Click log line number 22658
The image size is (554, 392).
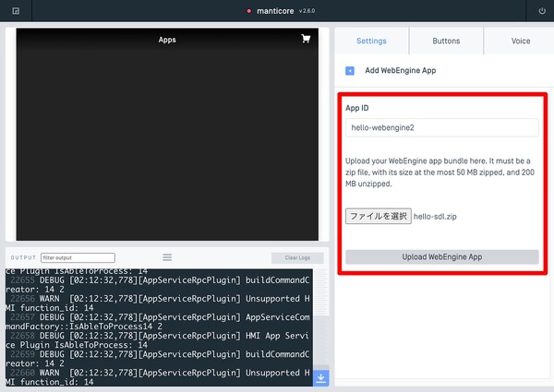pos(22,336)
